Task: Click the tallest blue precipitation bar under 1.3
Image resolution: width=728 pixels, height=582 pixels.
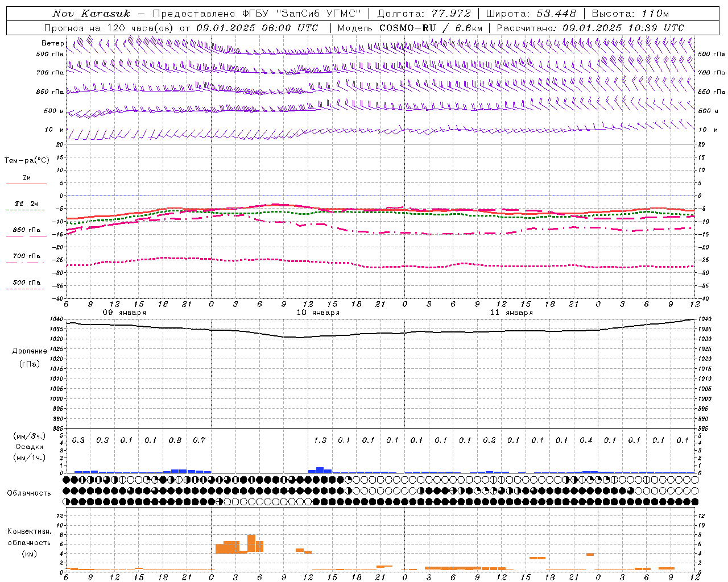Action: coord(320,470)
